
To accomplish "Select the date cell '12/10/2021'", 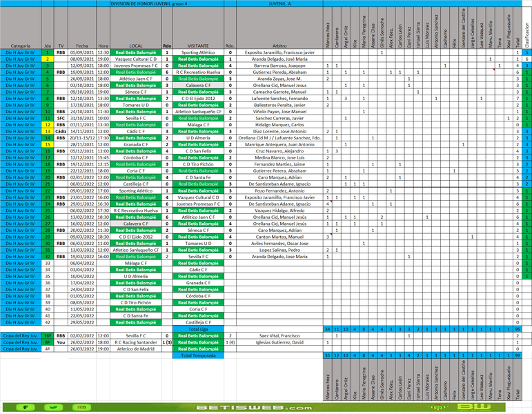I will coord(82,99).
